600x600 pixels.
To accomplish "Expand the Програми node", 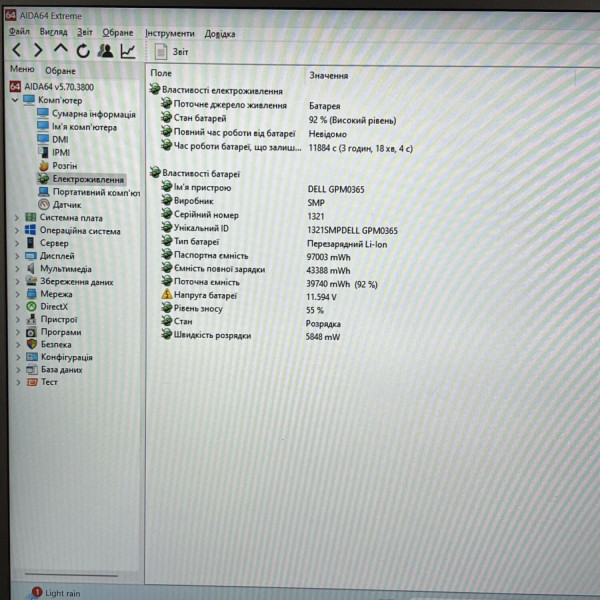I will (x=18, y=332).
